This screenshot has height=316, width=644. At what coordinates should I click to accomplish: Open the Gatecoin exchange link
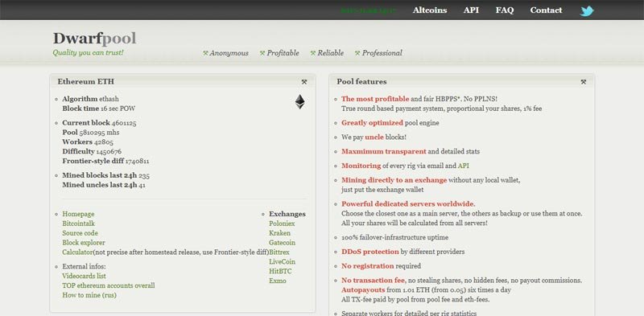283,243
